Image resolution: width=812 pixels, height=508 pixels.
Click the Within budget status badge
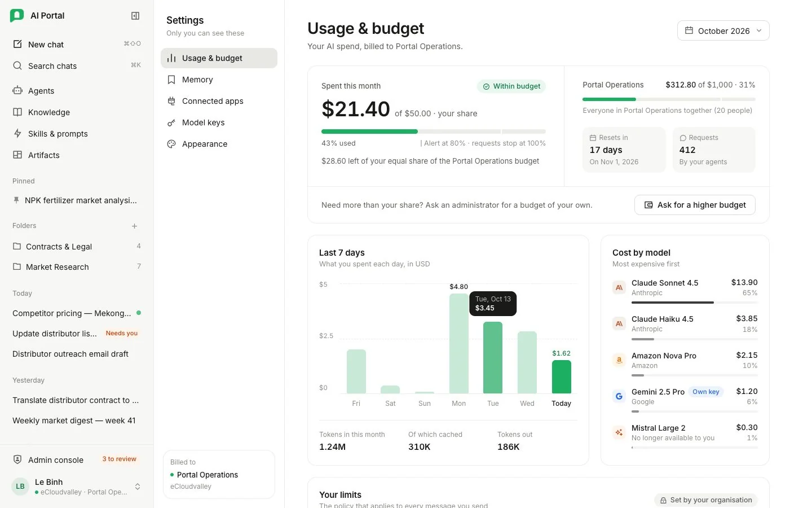[x=511, y=86]
